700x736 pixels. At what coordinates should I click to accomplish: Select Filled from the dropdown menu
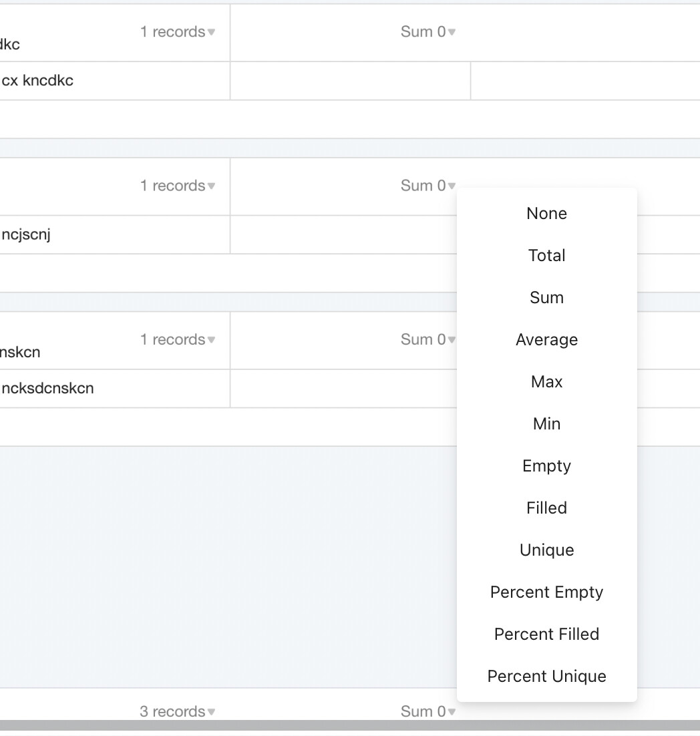click(x=546, y=508)
